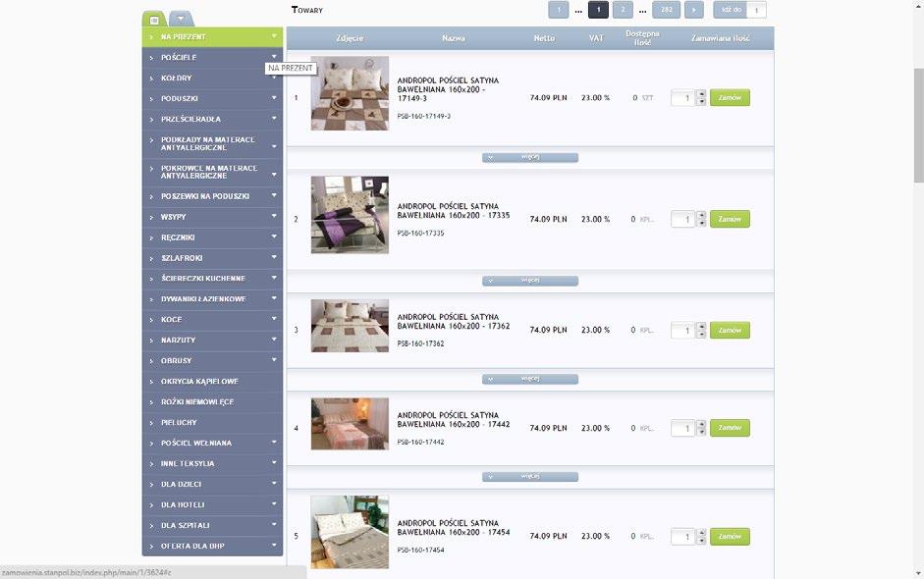924x579 pixels.
Task: Expand arrow next to DLA HOTELI
Action: (274, 504)
